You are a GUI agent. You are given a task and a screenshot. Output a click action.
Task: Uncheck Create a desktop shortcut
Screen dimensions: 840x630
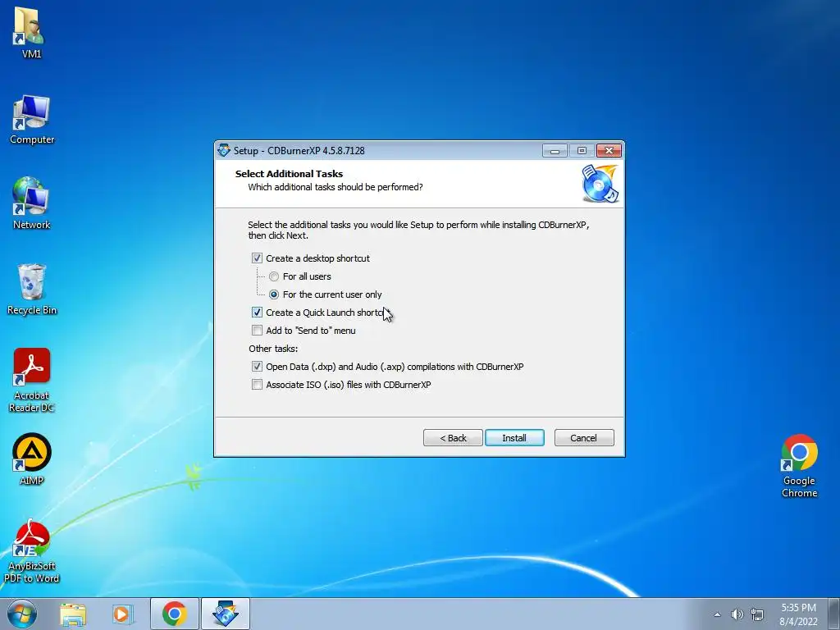pyautogui.click(x=257, y=258)
